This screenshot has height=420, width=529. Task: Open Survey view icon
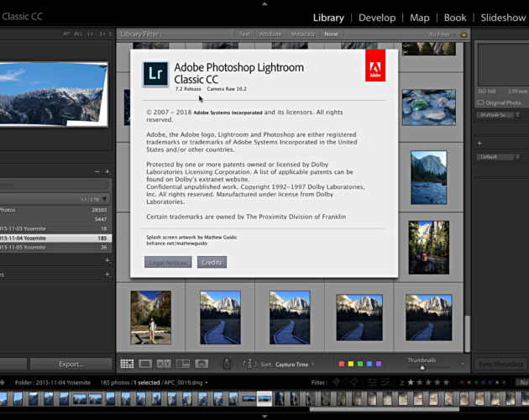click(182, 364)
